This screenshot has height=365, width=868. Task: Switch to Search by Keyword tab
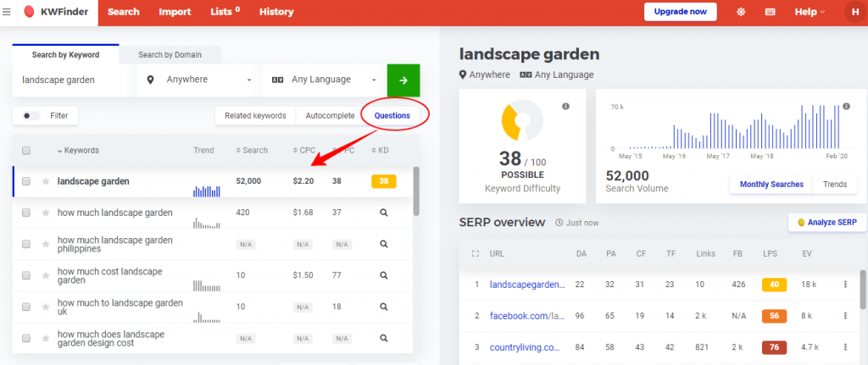click(x=65, y=55)
